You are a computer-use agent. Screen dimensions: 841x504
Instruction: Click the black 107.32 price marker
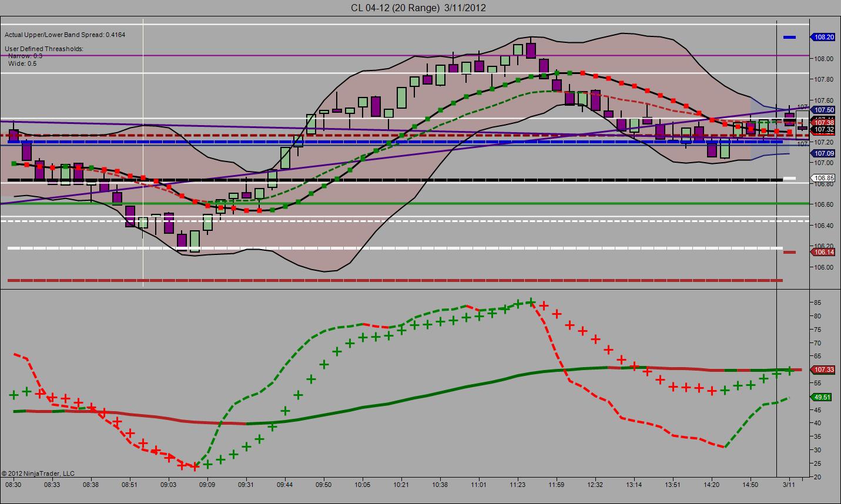(823, 129)
